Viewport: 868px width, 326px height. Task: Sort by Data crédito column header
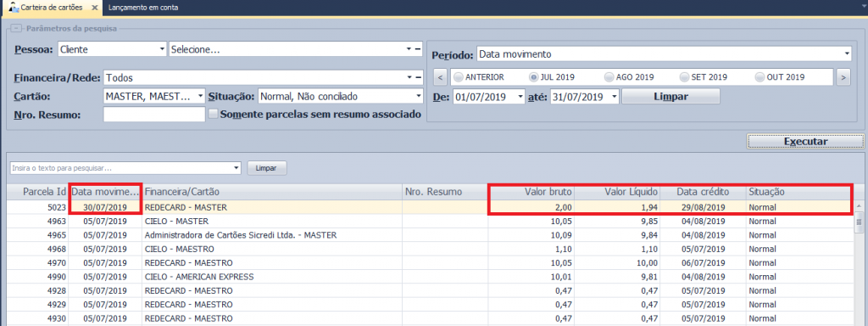coord(703,192)
